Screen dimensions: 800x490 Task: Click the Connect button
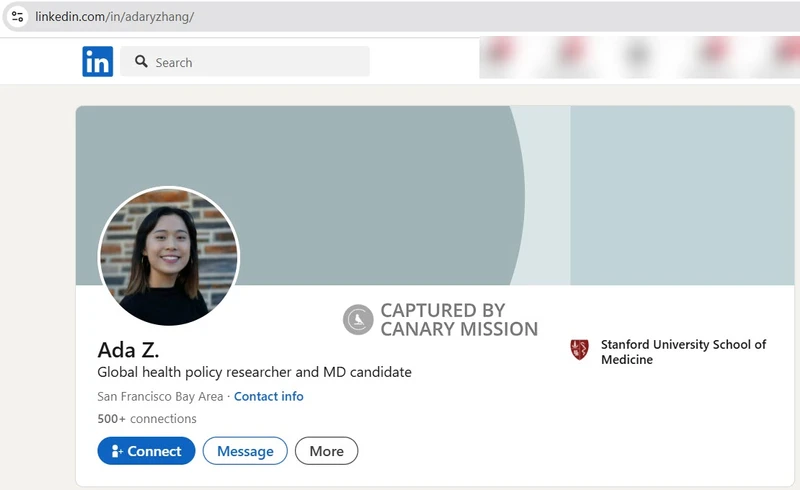pos(146,451)
